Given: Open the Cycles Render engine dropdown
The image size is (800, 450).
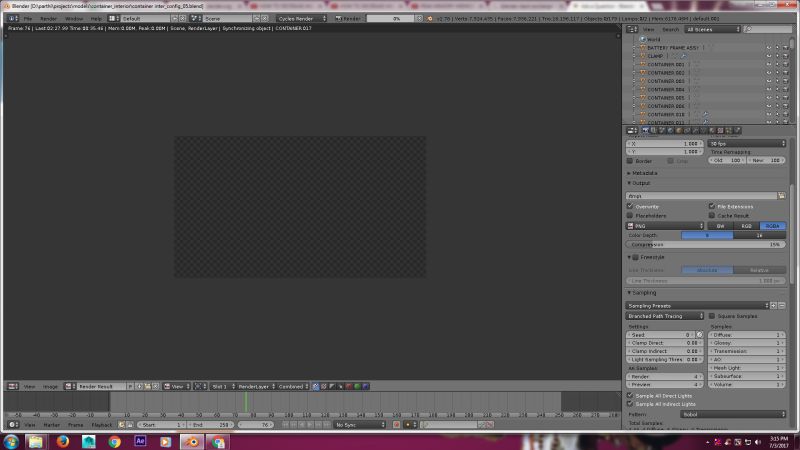Looking at the screenshot, I should pyautogui.click(x=301, y=18).
